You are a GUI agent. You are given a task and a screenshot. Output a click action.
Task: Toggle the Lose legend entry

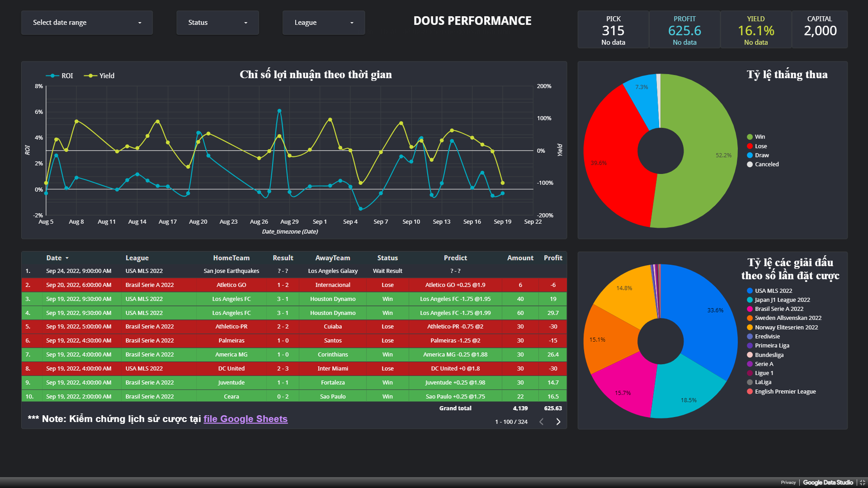[x=760, y=146]
